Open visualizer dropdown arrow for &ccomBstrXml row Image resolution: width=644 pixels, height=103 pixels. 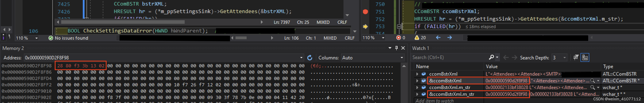point(598,81)
